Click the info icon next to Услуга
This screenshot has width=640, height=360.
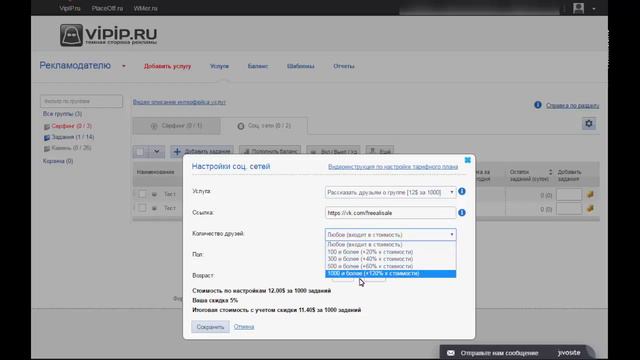(x=462, y=191)
